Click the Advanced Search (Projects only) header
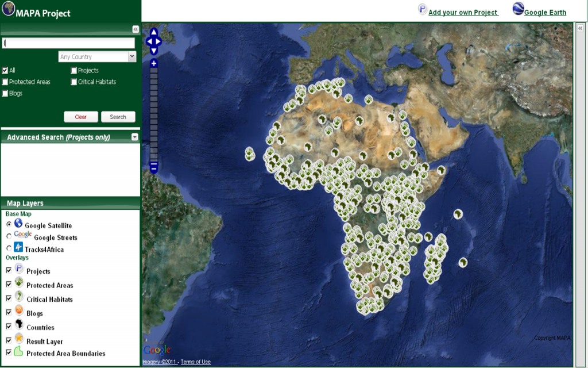The image size is (588, 368). [71, 137]
